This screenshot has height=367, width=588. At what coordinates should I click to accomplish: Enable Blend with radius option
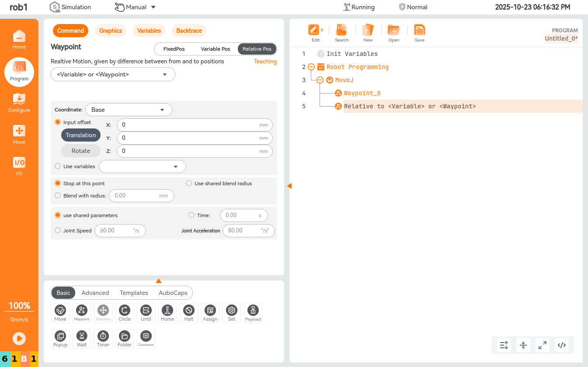(x=58, y=196)
